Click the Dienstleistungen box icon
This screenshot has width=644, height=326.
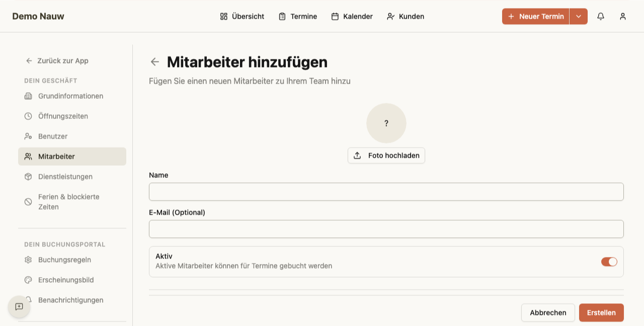click(28, 176)
